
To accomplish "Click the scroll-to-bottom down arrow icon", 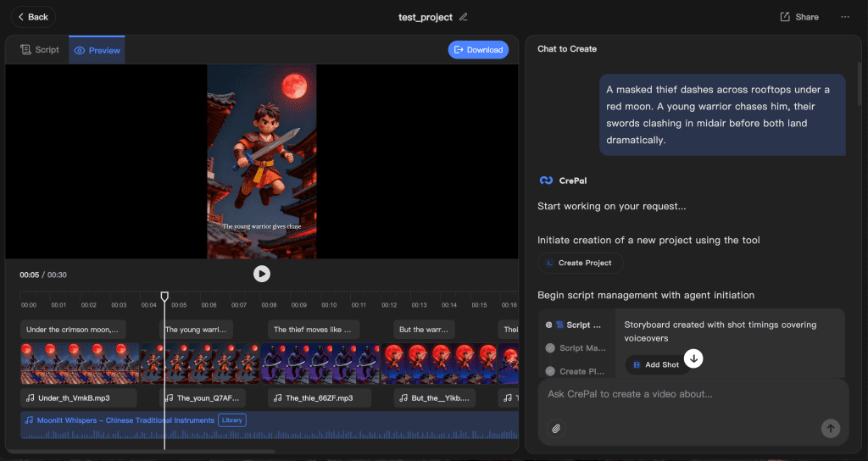I will pos(693,358).
